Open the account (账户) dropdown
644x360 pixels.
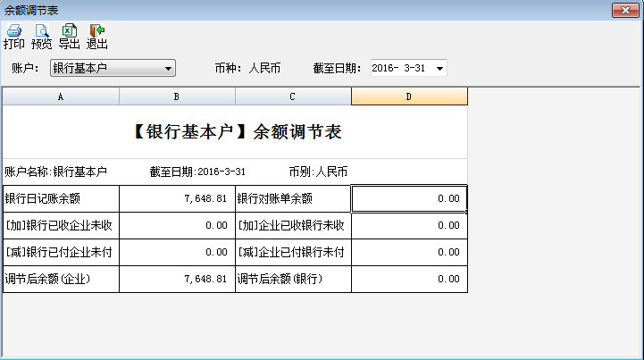[168, 68]
